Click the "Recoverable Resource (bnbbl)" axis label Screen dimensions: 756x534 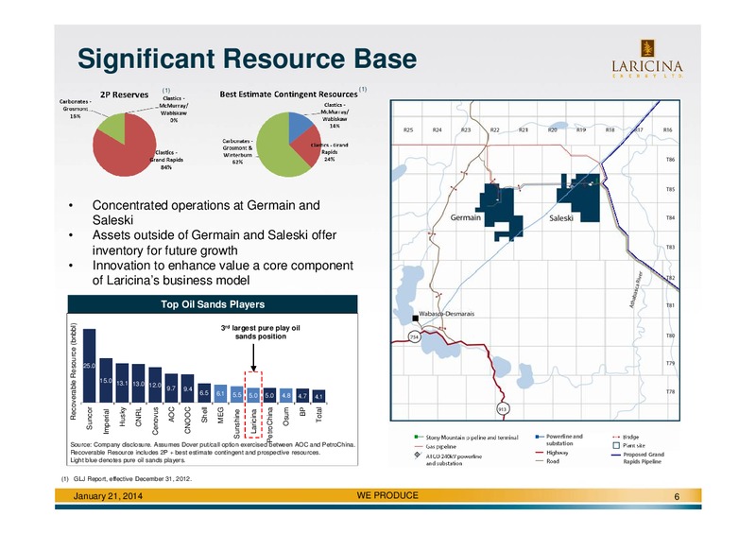(x=74, y=370)
